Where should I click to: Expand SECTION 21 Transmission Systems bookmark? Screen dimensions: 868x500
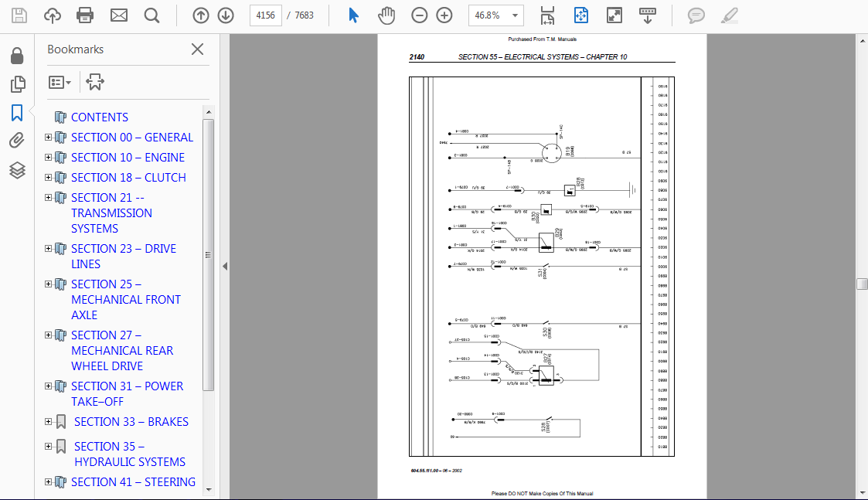click(x=48, y=198)
